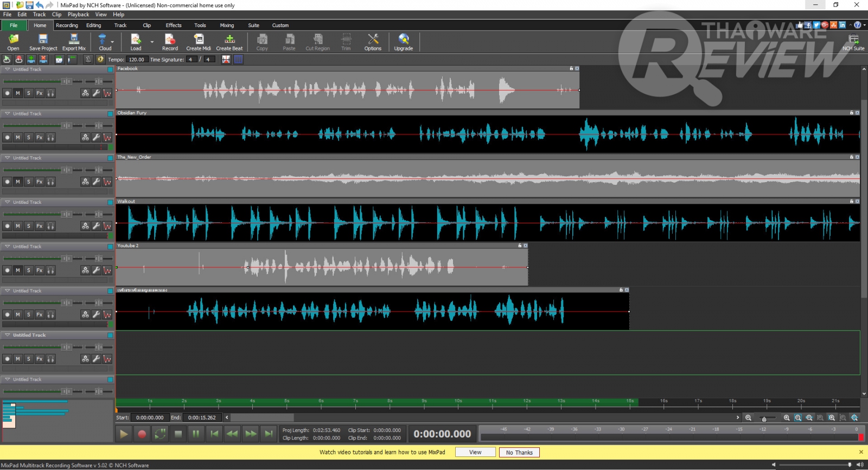Screen dimensions: 868x470
Task: Arm recording on The_New_Order track
Action: point(7,182)
